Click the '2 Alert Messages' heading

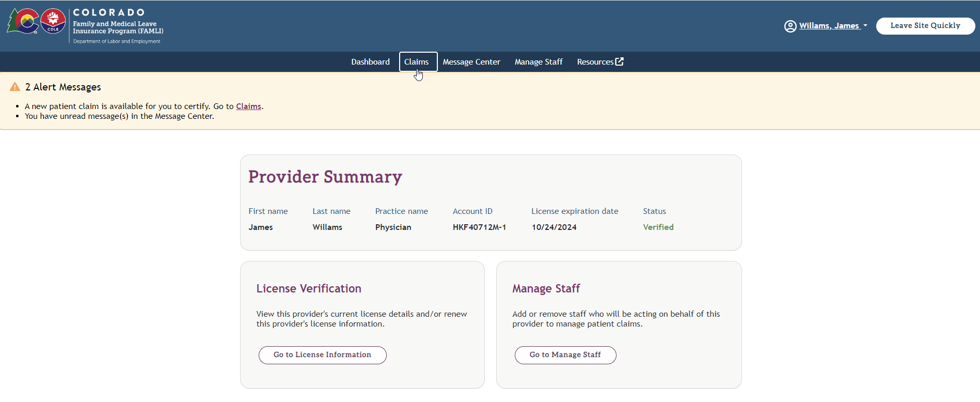coord(63,87)
